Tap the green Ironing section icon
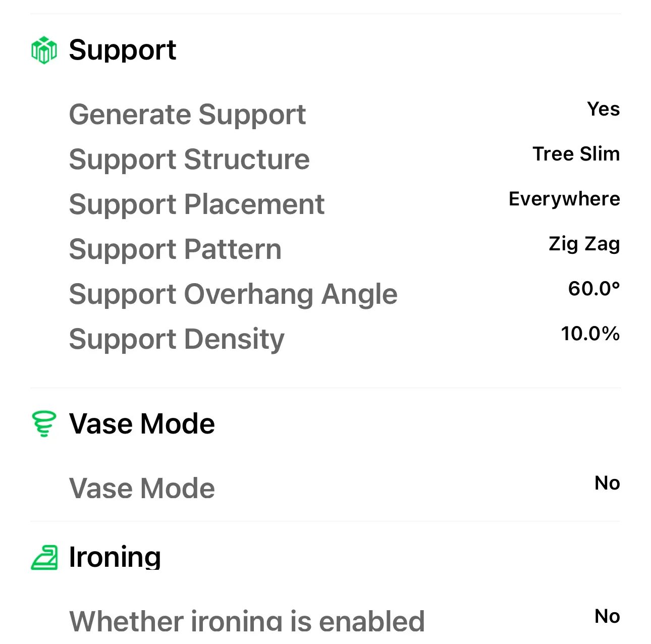 (x=44, y=557)
